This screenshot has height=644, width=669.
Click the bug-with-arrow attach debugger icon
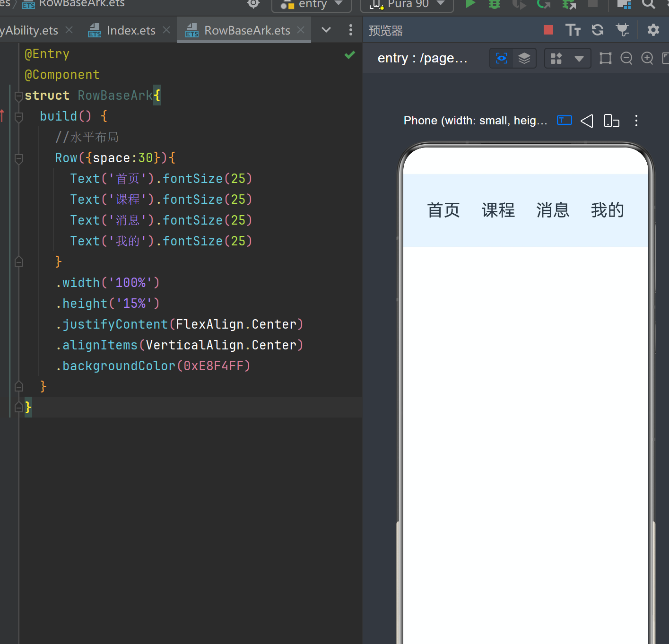point(569,4)
